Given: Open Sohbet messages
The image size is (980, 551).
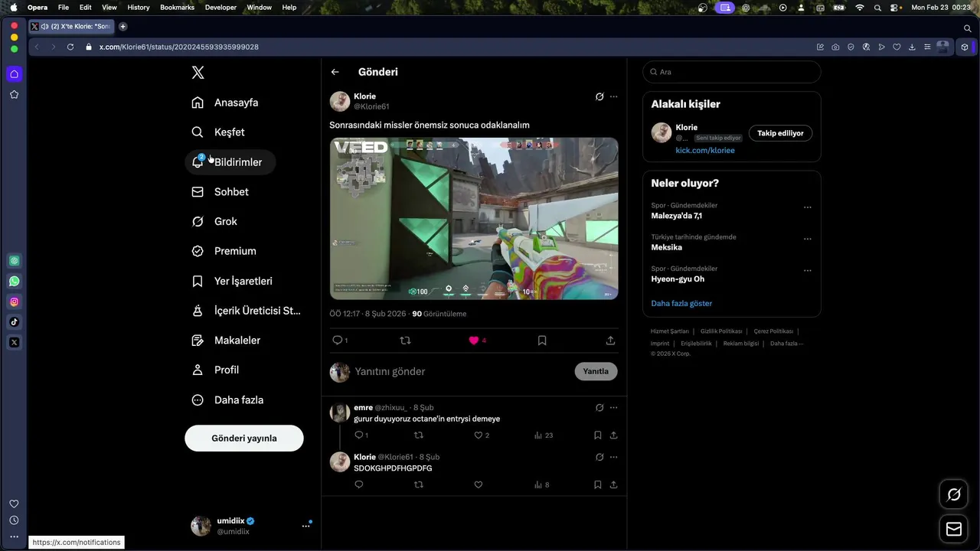Looking at the screenshot, I should pos(220,192).
